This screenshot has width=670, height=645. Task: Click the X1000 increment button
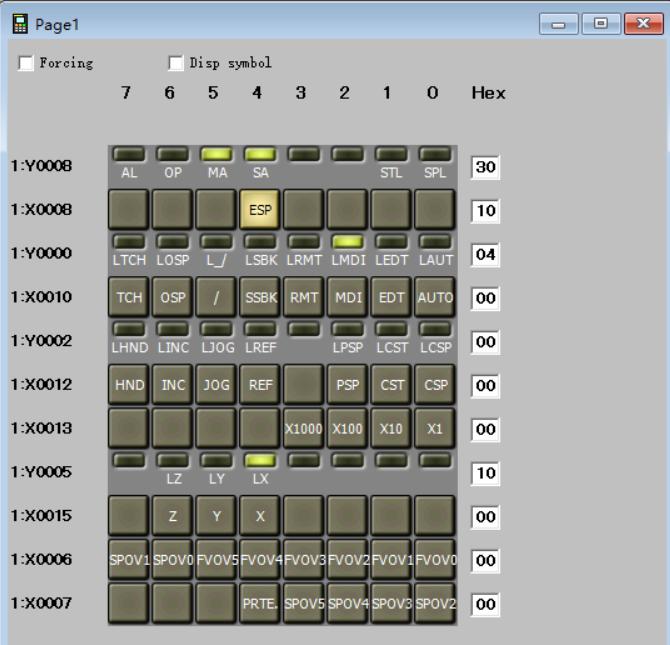pyautogui.click(x=303, y=428)
